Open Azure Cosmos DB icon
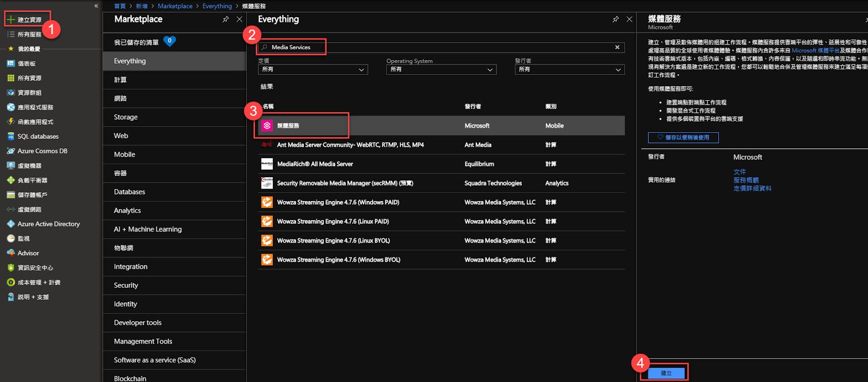This screenshot has height=382, width=868. click(11, 151)
